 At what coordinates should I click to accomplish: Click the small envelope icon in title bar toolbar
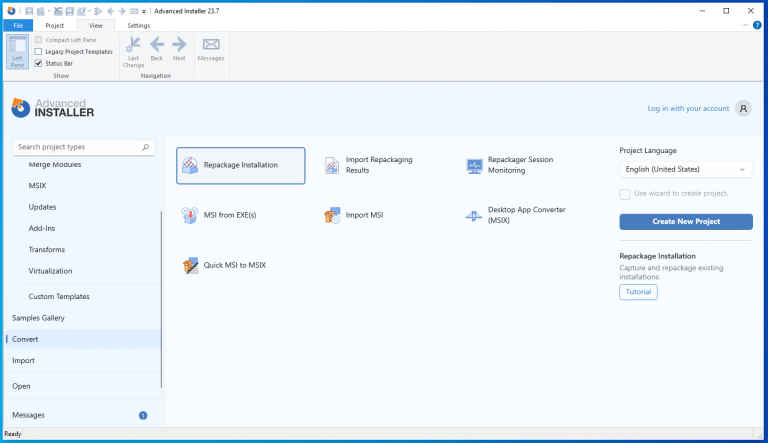pos(134,11)
